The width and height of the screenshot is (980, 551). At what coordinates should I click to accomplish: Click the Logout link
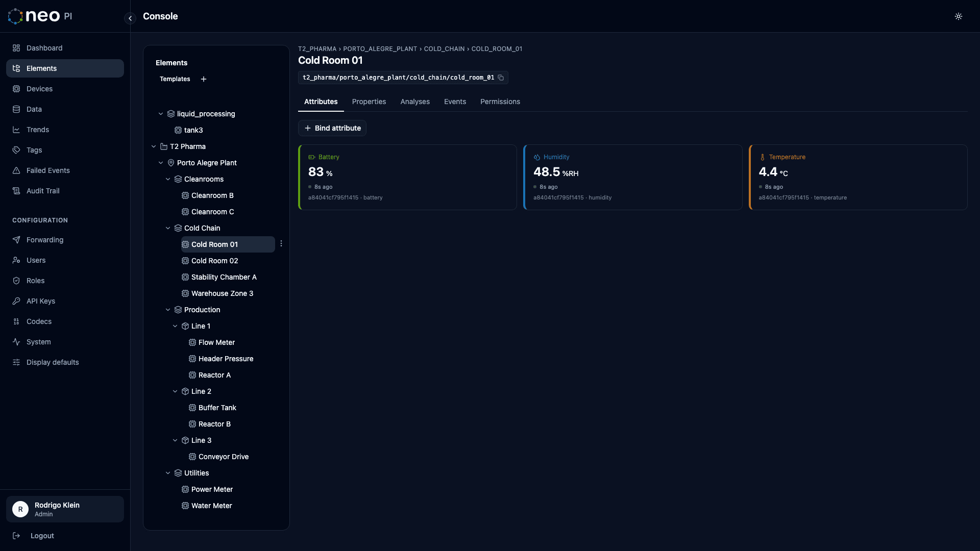(x=65, y=536)
